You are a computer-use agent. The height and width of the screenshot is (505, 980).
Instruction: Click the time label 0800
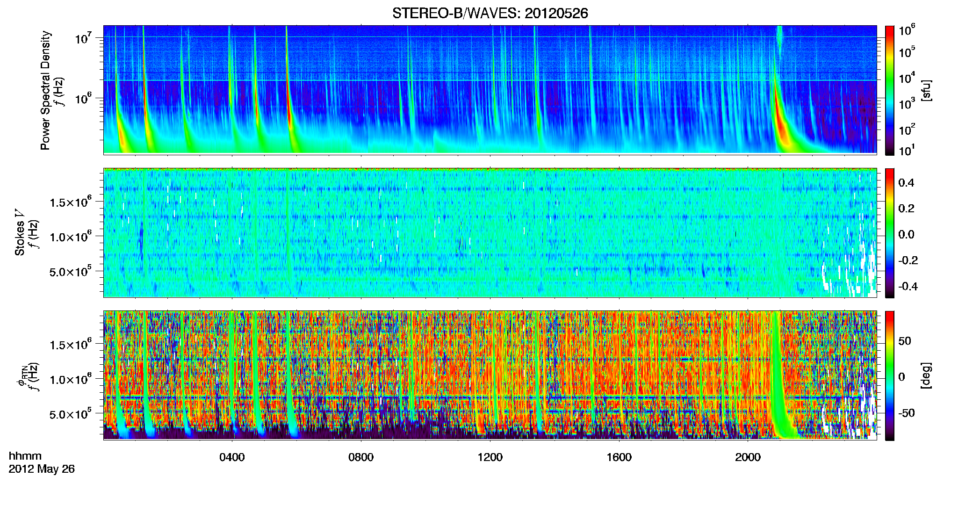click(361, 457)
